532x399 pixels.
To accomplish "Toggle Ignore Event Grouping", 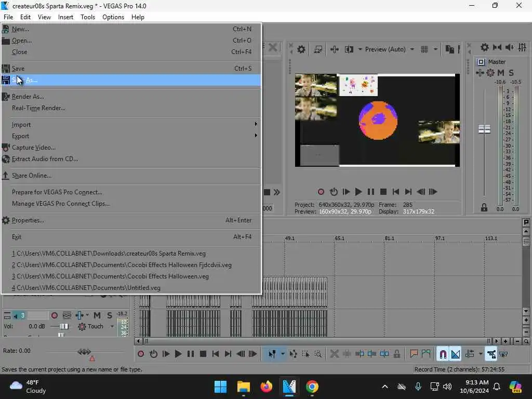I will tap(503, 354).
